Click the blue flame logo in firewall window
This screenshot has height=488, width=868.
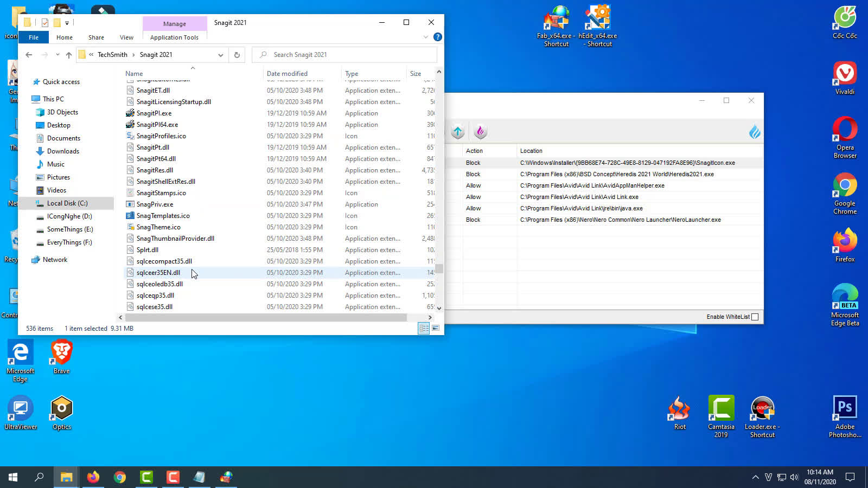coord(755,132)
